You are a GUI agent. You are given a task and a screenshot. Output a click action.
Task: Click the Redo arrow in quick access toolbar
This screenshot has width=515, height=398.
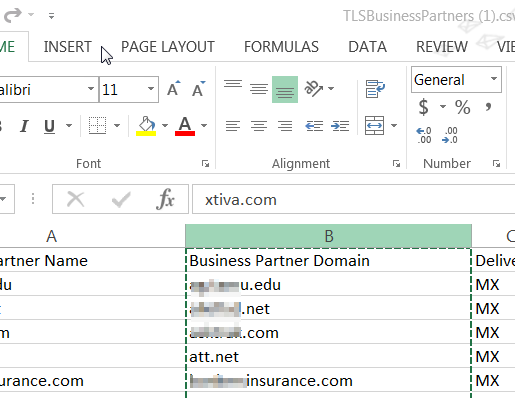tap(13, 15)
